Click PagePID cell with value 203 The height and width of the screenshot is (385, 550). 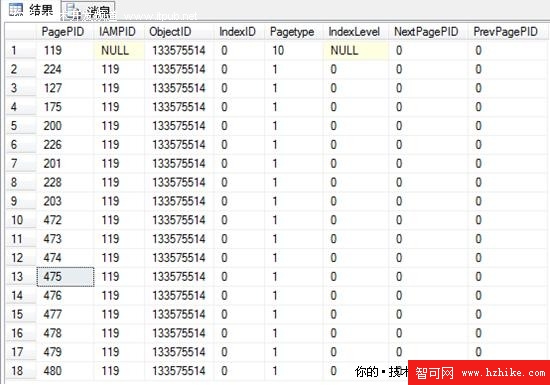[x=65, y=201]
